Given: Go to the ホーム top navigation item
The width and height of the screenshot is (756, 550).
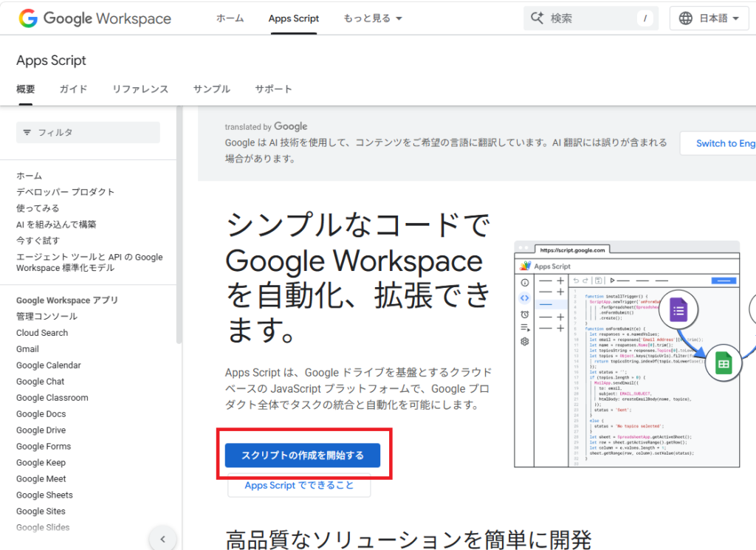Looking at the screenshot, I should [x=230, y=18].
